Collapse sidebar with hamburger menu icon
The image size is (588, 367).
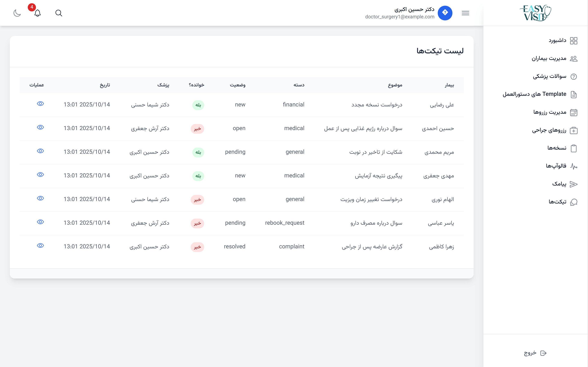465,13
